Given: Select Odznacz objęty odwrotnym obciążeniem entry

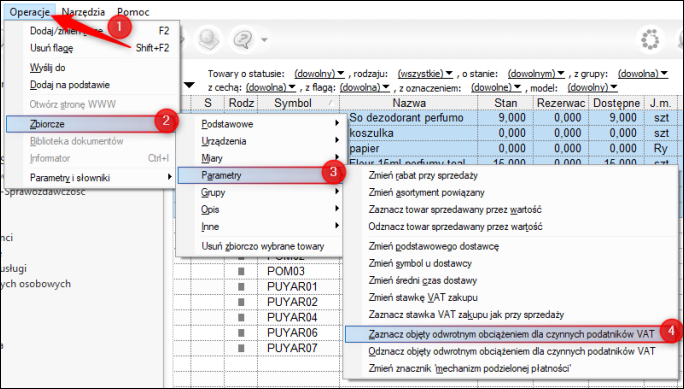Looking at the screenshot, I should pyautogui.click(x=511, y=351).
